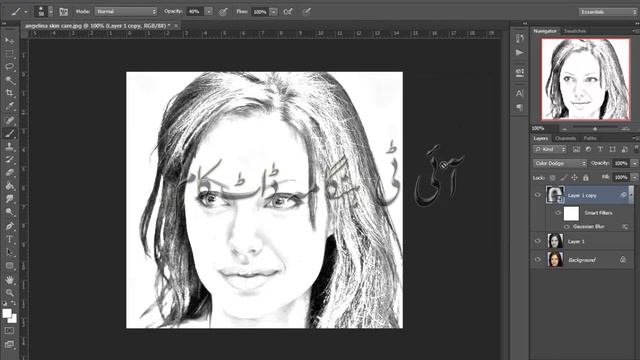Screen dimensions: 640x360
Task: Switch to the Navigator tab
Action: pyautogui.click(x=545, y=31)
